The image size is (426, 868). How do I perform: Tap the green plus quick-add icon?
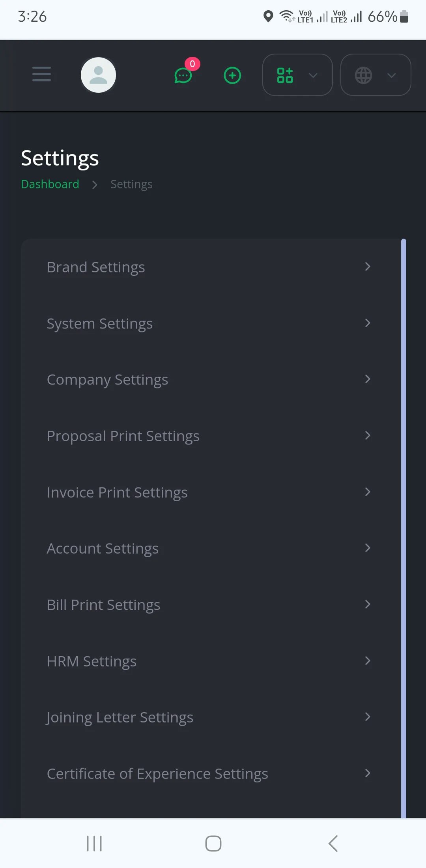(232, 75)
